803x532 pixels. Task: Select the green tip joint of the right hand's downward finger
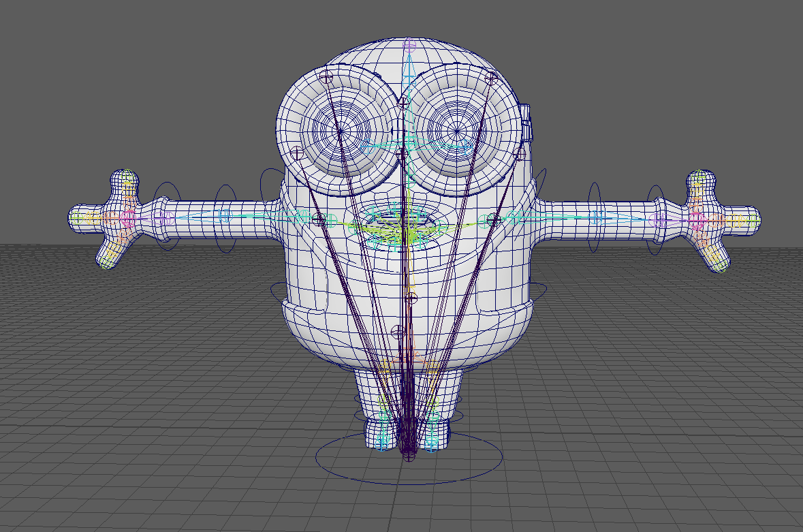719,265
